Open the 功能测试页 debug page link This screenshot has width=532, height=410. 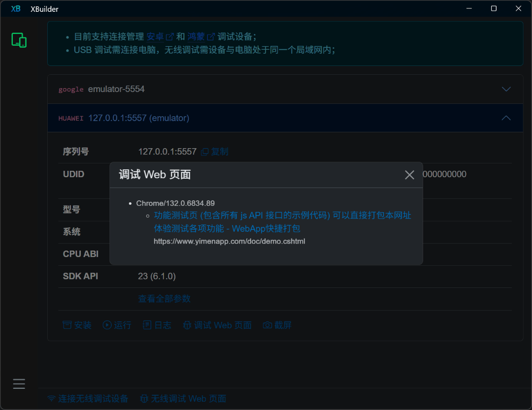coord(282,222)
